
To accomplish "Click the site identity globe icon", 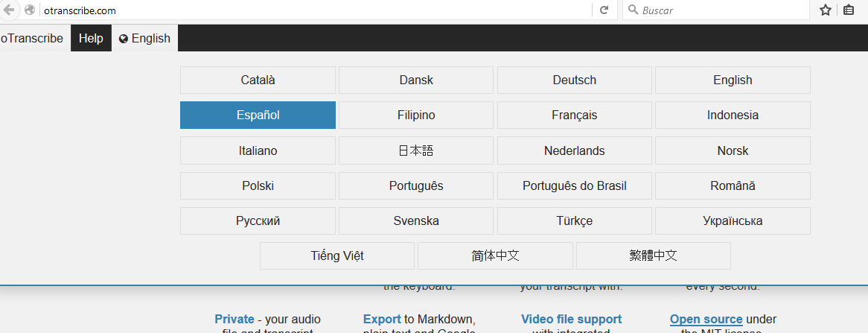I will coord(30,10).
